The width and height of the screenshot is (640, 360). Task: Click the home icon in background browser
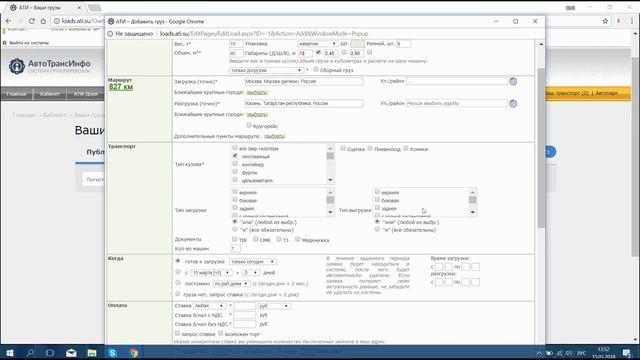[x=43, y=21]
